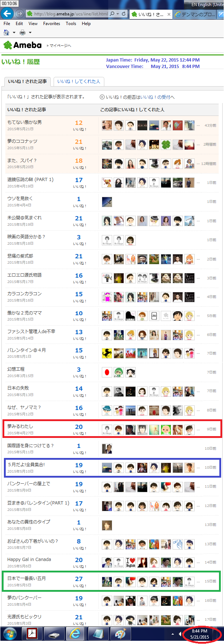Expand the home button dropdown arrow
Image resolution: width=224 pixels, height=644 pixels.
(14, 33)
